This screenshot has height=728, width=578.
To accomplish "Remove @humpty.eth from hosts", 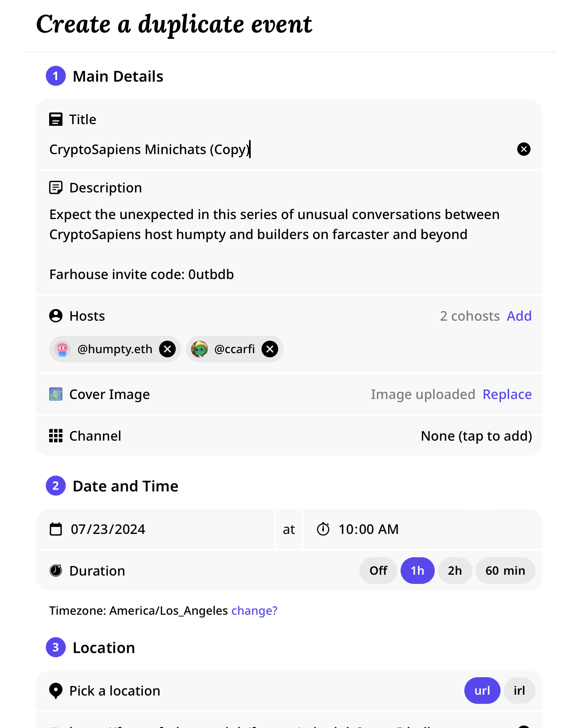I will pyautogui.click(x=167, y=349).
